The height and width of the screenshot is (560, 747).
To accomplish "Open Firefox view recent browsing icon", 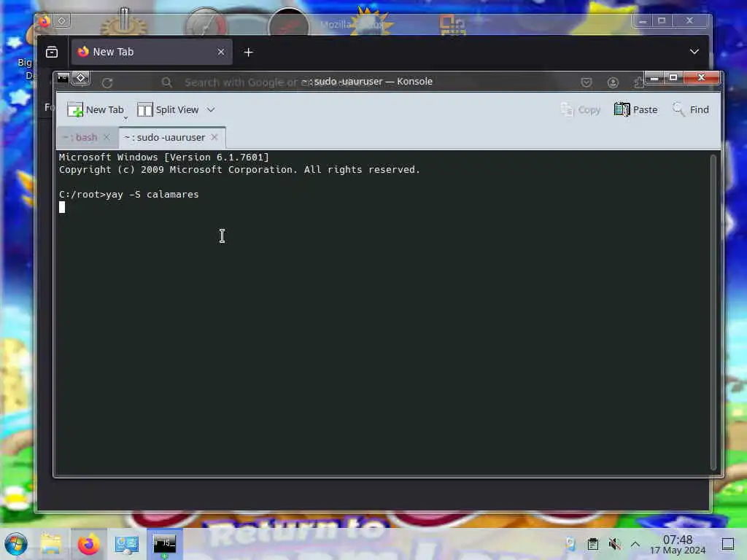I will point(52,52).
